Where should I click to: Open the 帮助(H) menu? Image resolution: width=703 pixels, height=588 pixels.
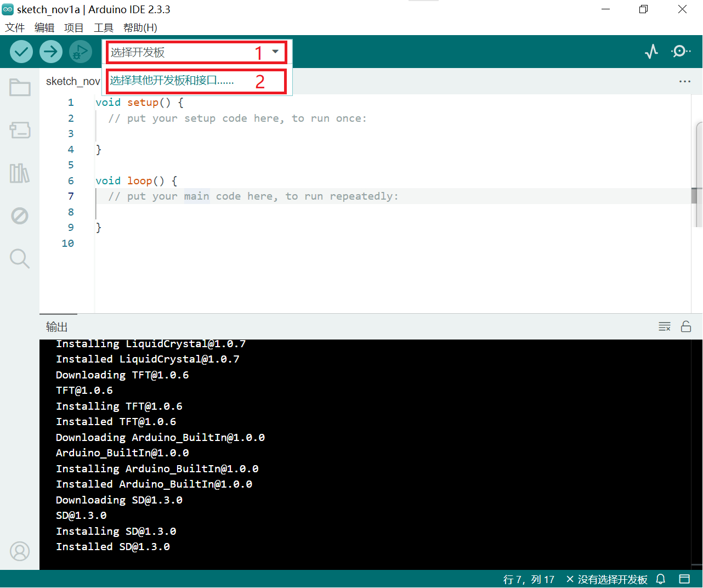tap(140, 28)
